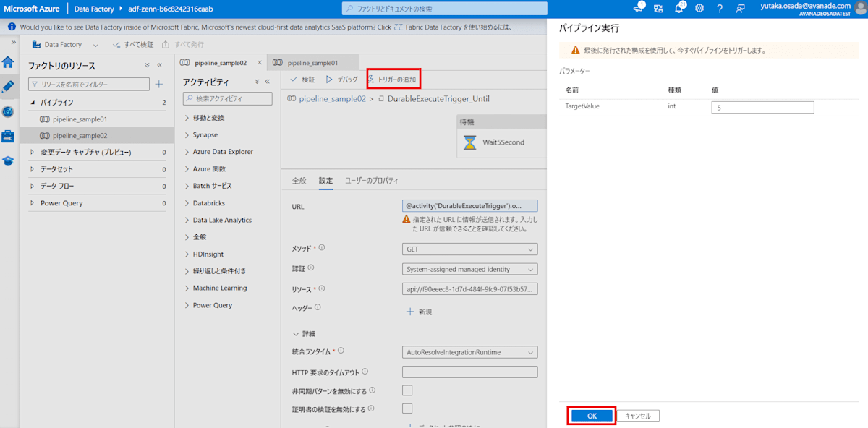Collapse all items in Factory Resources panel
This screenshot has width=868, height=428.
tap(147, 65)
